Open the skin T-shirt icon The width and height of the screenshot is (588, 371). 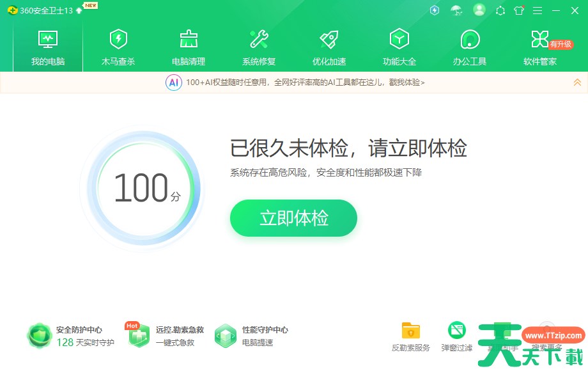tap(518, 10)
